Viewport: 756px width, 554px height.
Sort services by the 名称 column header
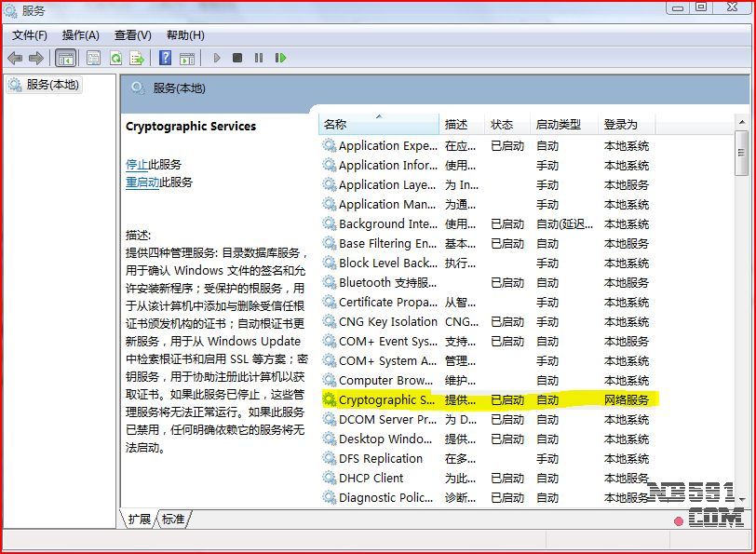point(377,125)
